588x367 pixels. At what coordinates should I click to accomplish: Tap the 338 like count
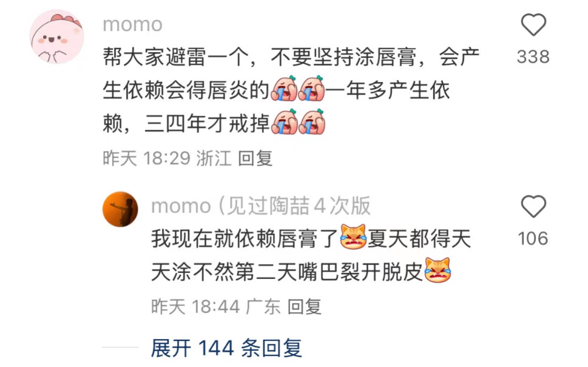[x=533, y=57]
